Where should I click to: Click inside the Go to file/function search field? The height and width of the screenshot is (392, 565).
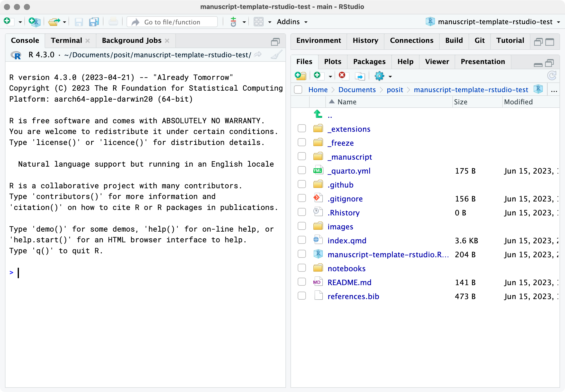point(172,22)
